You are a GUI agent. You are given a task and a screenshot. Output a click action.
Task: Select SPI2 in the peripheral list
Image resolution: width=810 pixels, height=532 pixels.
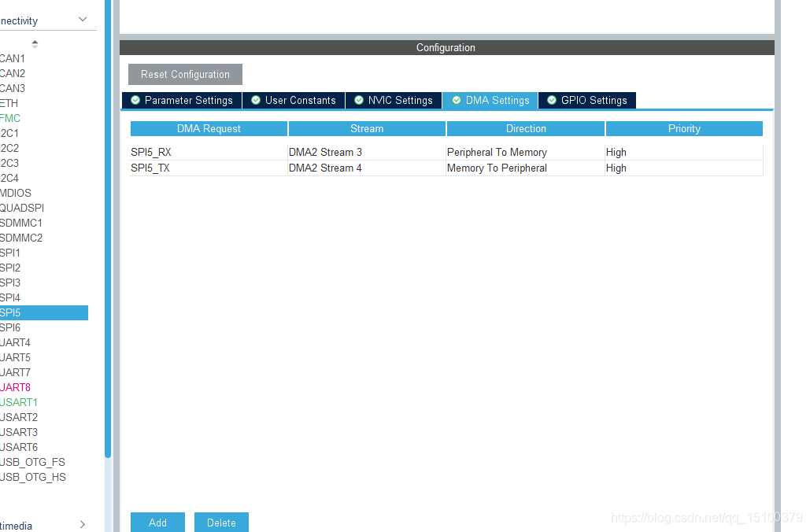click(10, 268)
